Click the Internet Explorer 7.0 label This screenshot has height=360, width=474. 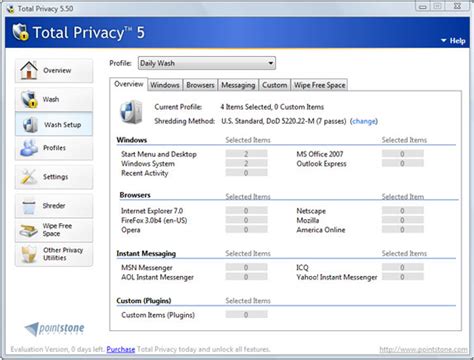tap(152, 211)
